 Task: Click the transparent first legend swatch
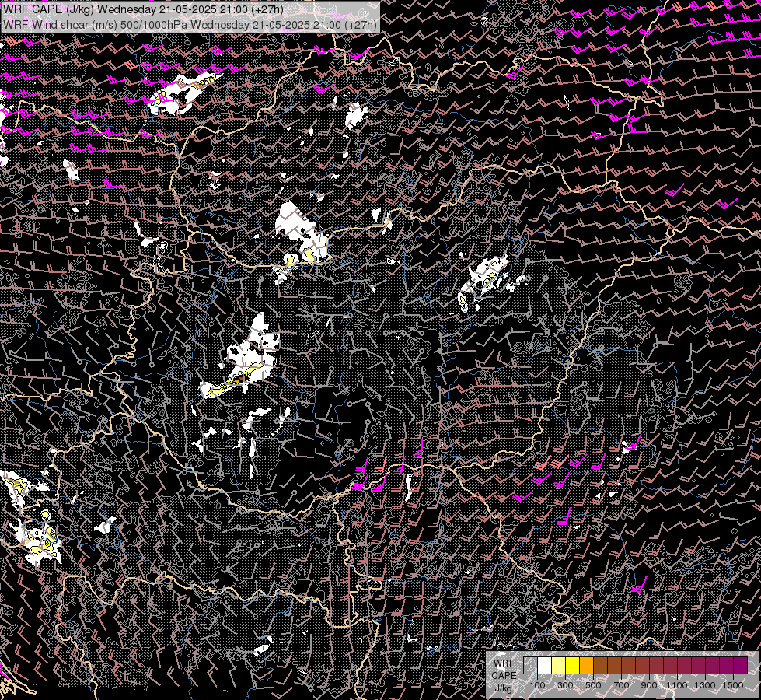pos(530,665)
